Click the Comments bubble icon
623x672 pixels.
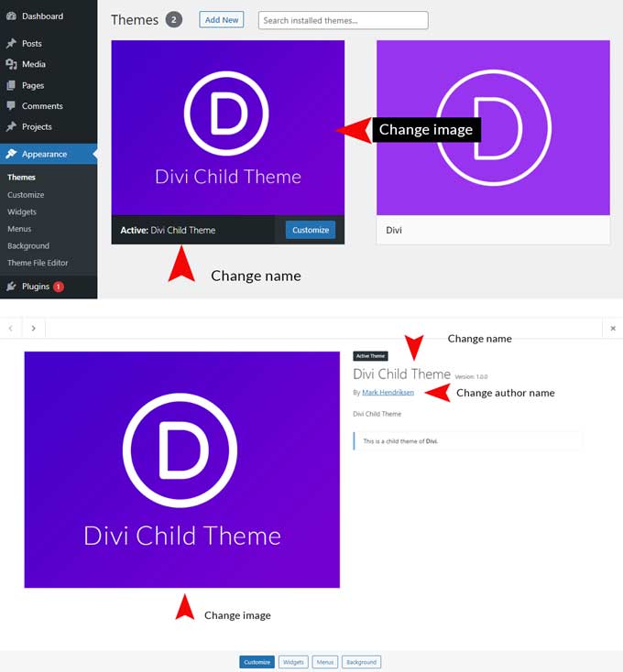tap(12, 106)
